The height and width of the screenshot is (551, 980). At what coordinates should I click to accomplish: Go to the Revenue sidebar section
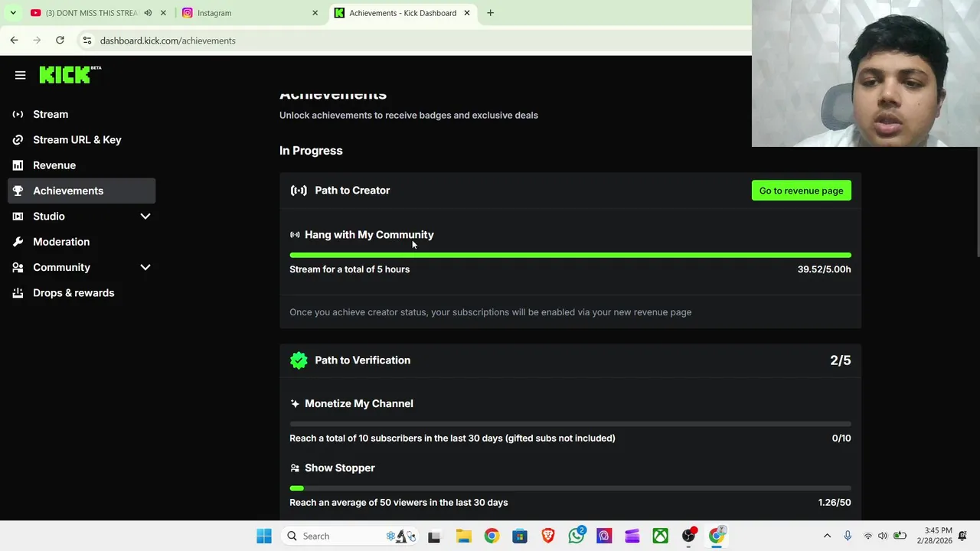(x=82, y=165)
